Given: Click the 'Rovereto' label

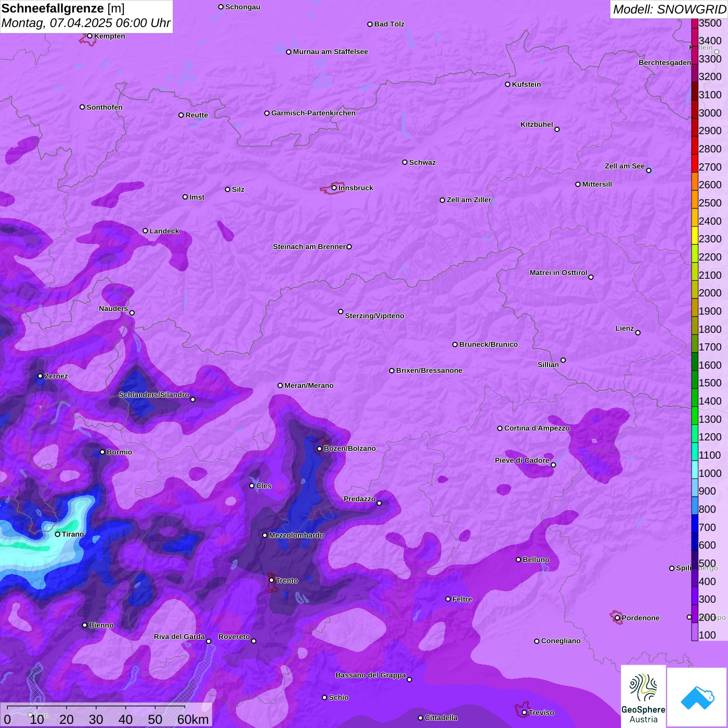Looking at the screenshot, I should [x=234, y=636].
